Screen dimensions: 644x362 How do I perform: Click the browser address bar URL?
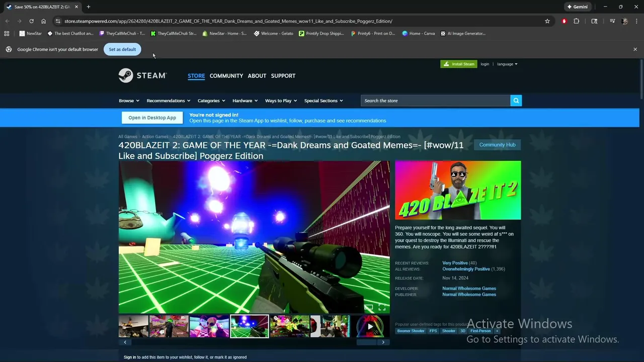(228, 21)
